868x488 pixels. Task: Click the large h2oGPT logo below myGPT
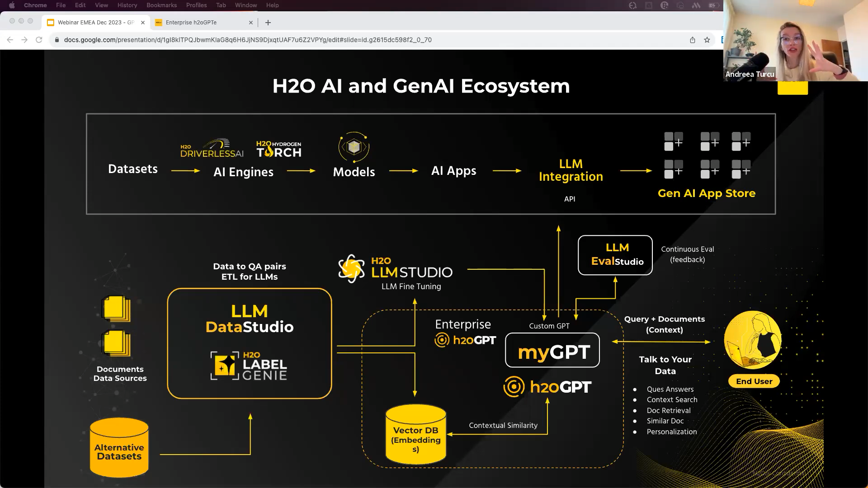coord(547,387)
